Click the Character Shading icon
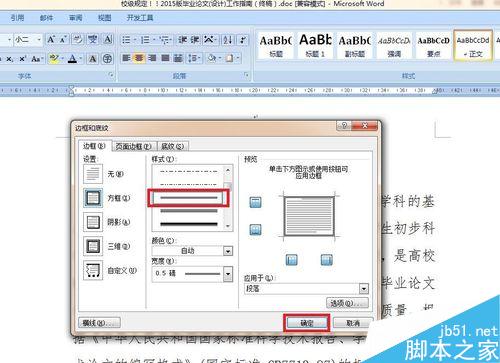 93,59
